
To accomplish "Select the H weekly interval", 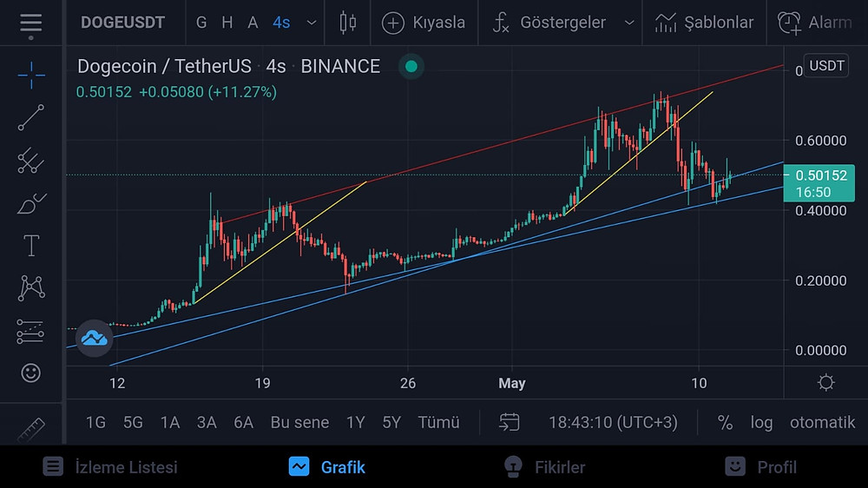I will pos(227,23).
